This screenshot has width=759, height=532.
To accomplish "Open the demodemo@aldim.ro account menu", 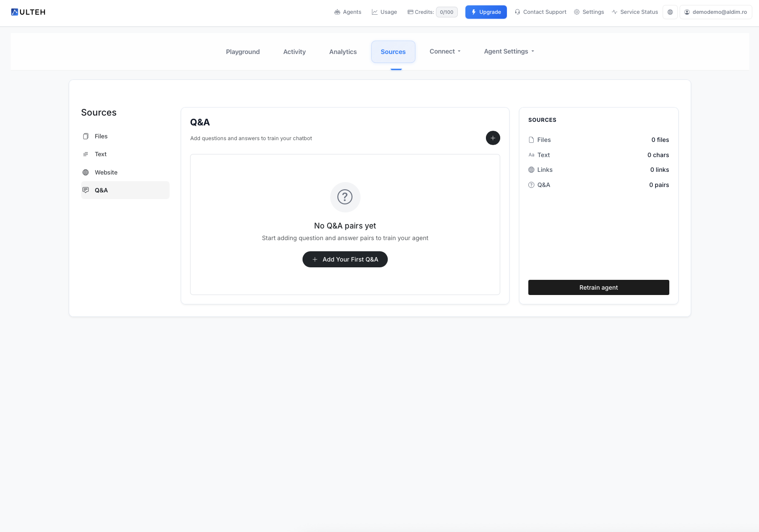I will [x=715, y=12].
